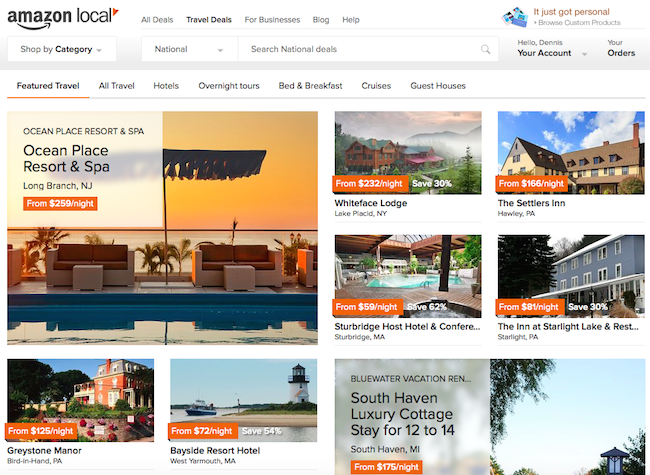Click Greystone Manor title
This screenshot has width=650, height=475.
point(44,451)
